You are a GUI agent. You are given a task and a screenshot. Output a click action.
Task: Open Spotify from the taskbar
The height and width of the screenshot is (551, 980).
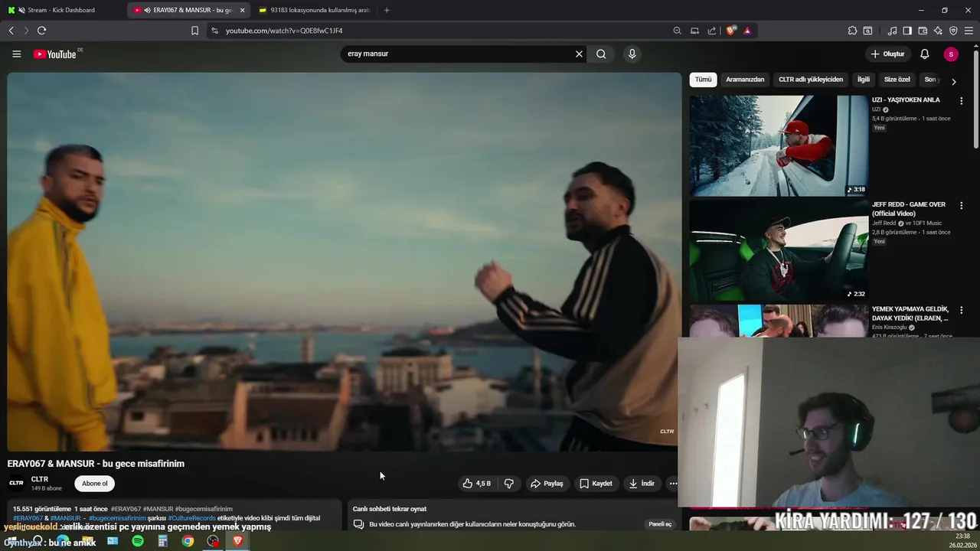click(x=138, y=541)
